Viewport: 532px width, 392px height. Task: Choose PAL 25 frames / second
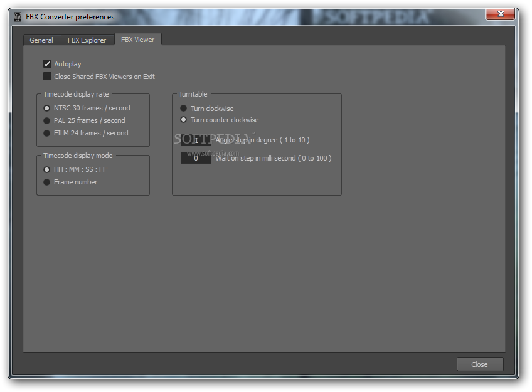click(47, 120)
